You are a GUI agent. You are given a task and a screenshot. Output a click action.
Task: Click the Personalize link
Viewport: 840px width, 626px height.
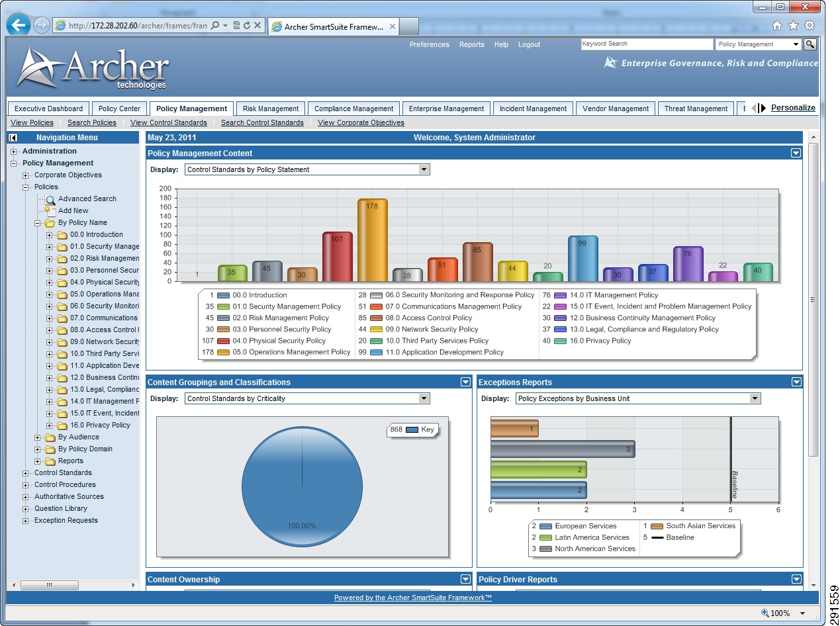[793, 108]
